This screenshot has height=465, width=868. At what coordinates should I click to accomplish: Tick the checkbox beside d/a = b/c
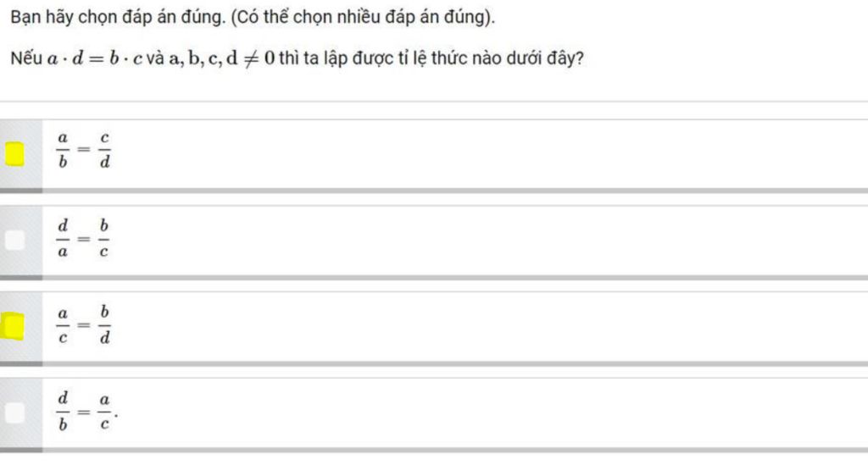click(x=15, y=240)
